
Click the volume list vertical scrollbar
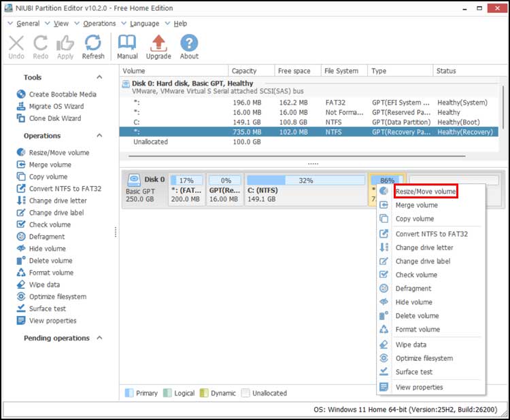tap(503, 107)
